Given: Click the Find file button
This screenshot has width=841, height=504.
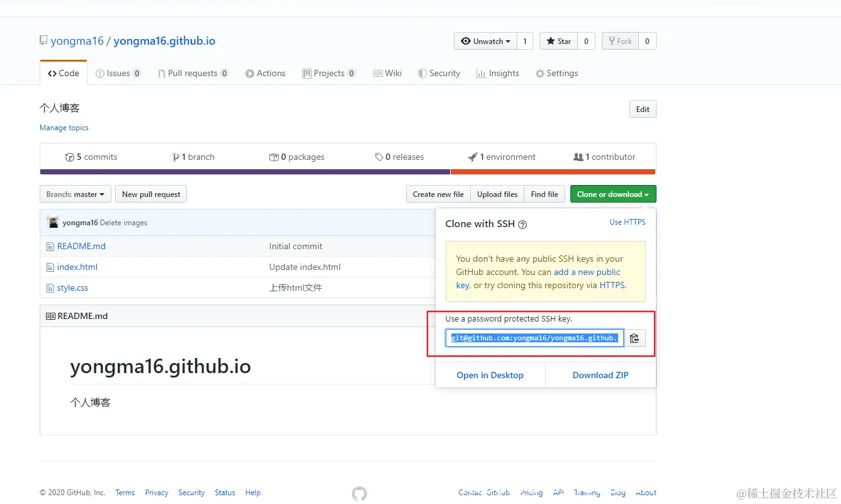Looking at the screenshot, I should point(545,194).
